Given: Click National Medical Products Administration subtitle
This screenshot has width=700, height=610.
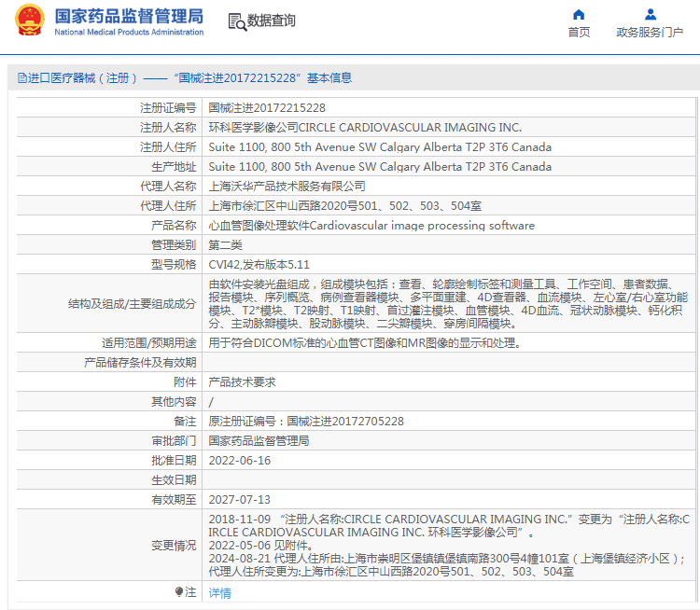Looking at the screenshot, I should (x=129, y=32).
